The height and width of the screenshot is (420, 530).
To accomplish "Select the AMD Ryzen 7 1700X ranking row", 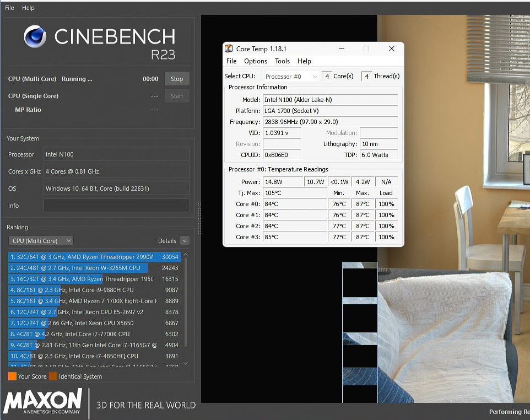I will coord(95,301).
